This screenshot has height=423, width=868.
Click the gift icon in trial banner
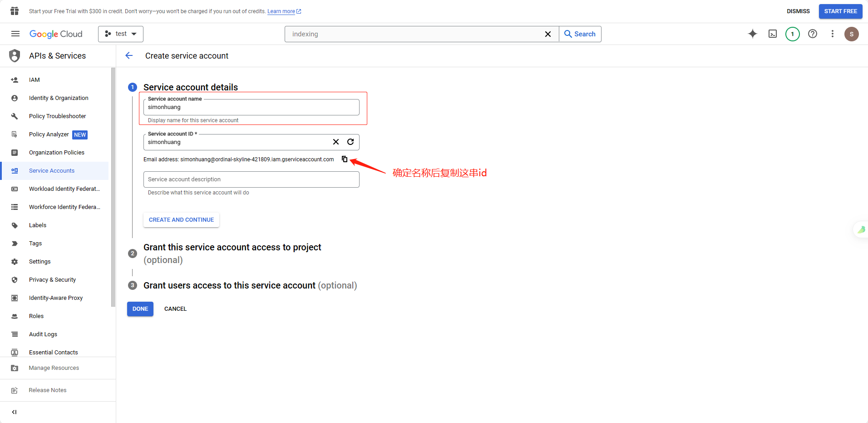[15, 11]
